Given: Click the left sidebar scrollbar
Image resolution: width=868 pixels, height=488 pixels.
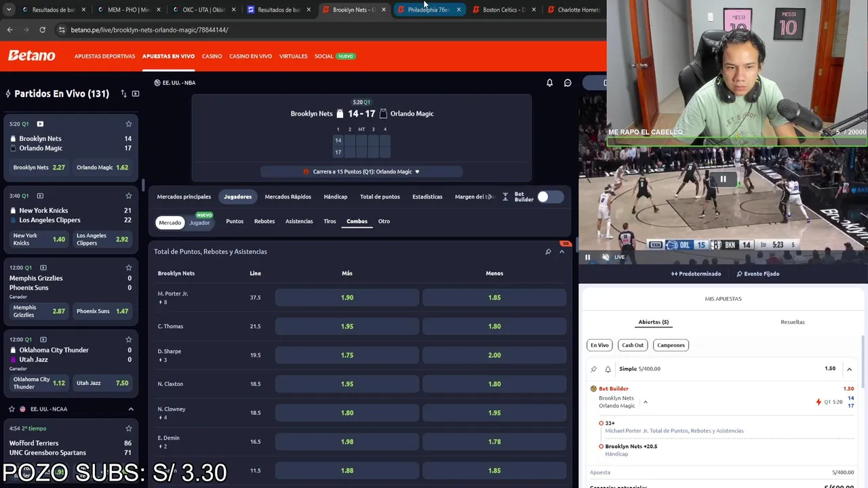Looking at the screenshot, I should 143,185.
